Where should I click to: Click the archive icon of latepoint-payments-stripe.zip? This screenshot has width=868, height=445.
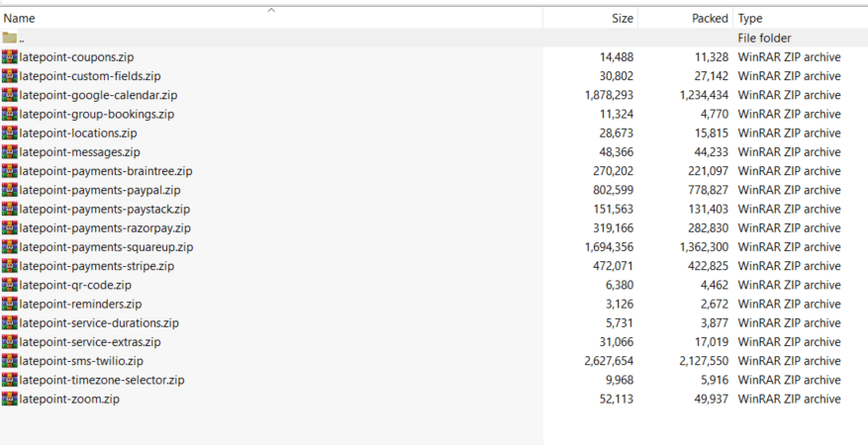coord(10,265)
